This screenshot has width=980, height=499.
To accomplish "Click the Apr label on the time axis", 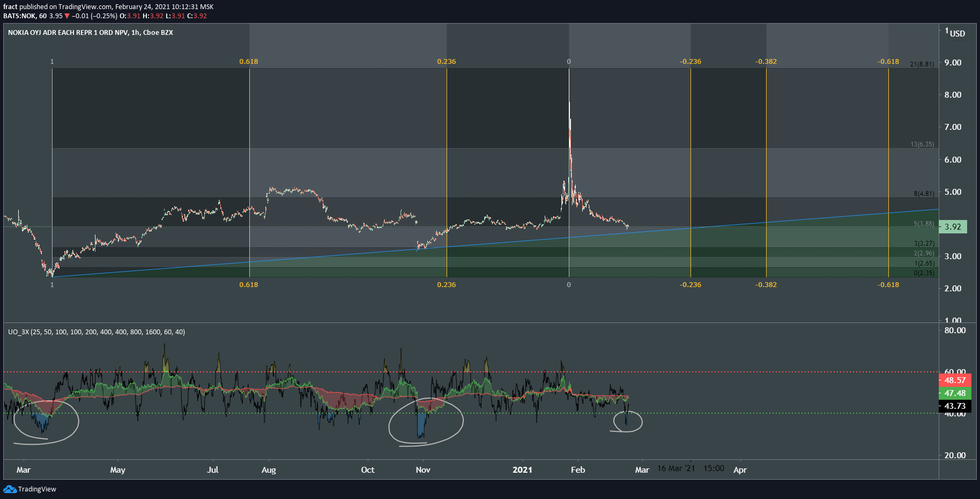I will pos(740,470).
